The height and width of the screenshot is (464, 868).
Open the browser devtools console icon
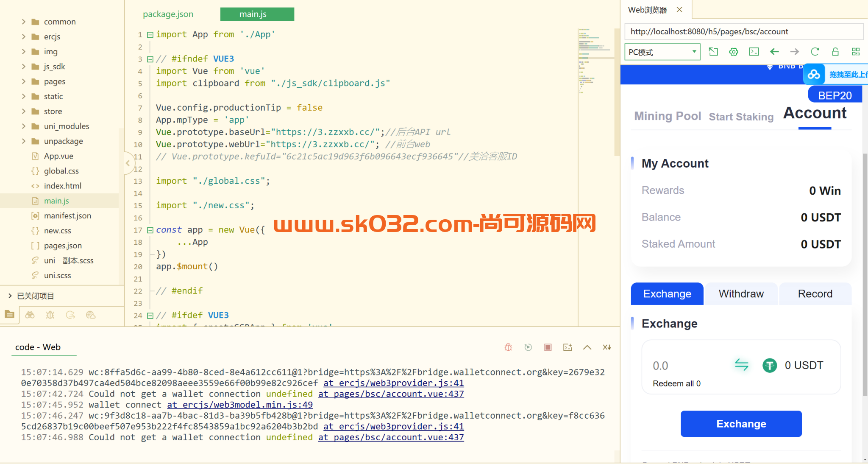pyautogui.click(x=754, y=52)
